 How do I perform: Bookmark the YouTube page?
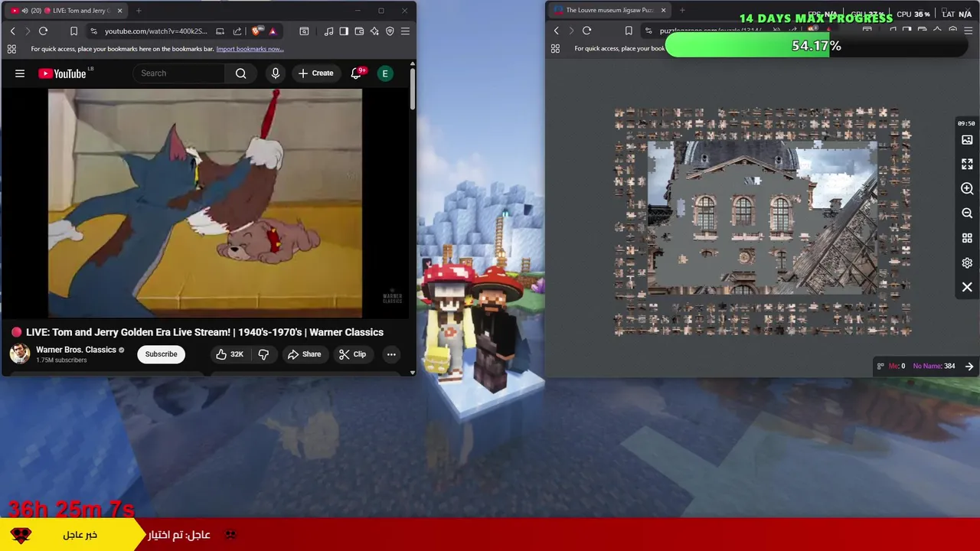point(73,31)
